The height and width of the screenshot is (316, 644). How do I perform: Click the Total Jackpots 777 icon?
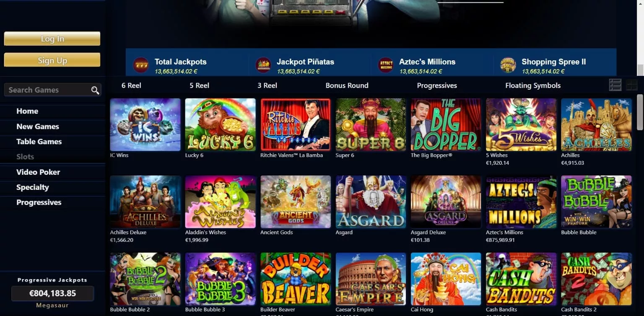click(x=141, y=65)
